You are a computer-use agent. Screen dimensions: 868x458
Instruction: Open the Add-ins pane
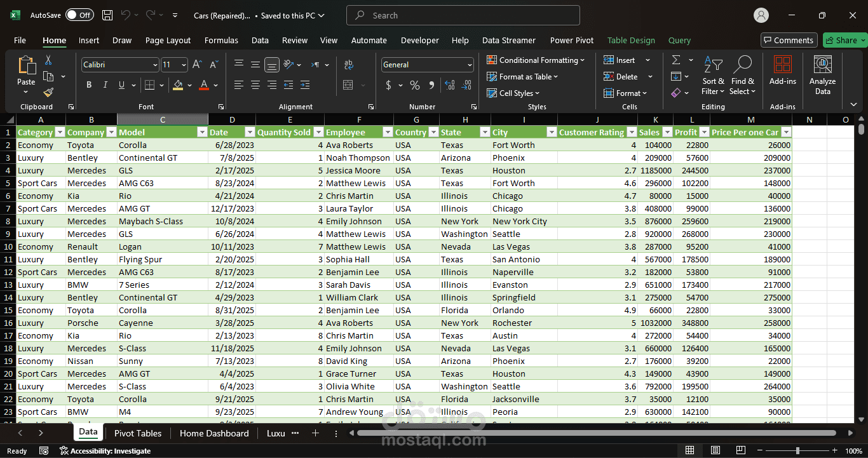coord(783,71)
